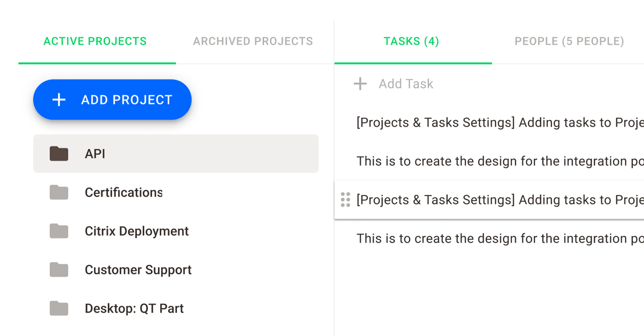Click the plus icon in Add Project button
The width and height of the screenshot is (644, 336).
(x=59, y=100)
